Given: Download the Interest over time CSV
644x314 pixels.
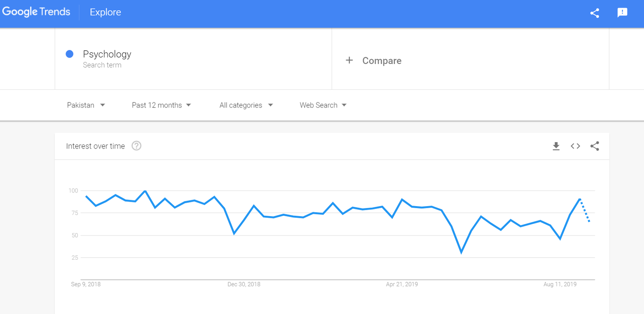Looking at the screenshot, I should [556, 146].
